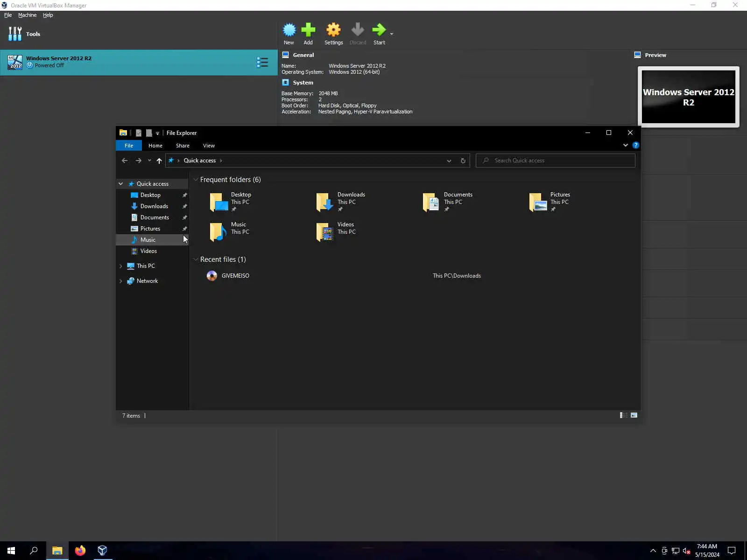
Task: Open the File tab in File Explorer
Action: pyautogui.click(x=129, y=146)
